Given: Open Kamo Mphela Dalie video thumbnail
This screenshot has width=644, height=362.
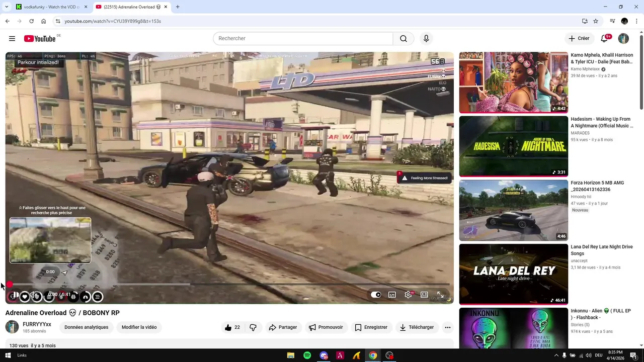Looking at the screenshot, I should pos(513,82).
